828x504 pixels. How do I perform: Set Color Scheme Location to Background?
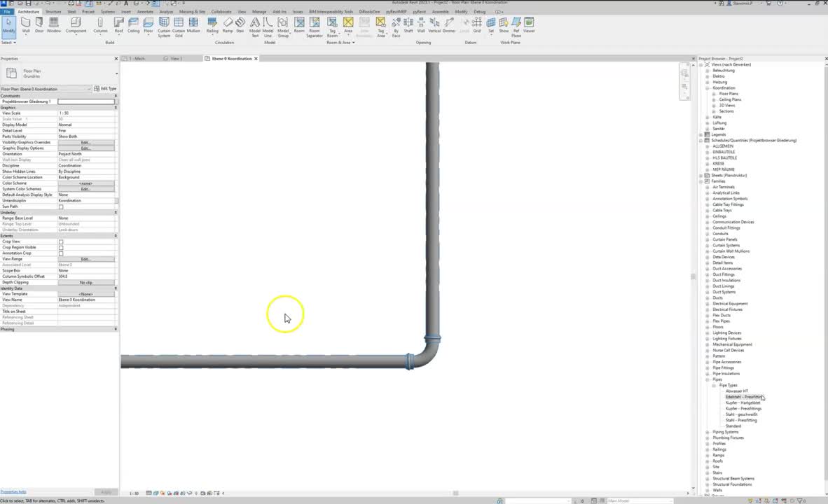(x=85, y=177)
